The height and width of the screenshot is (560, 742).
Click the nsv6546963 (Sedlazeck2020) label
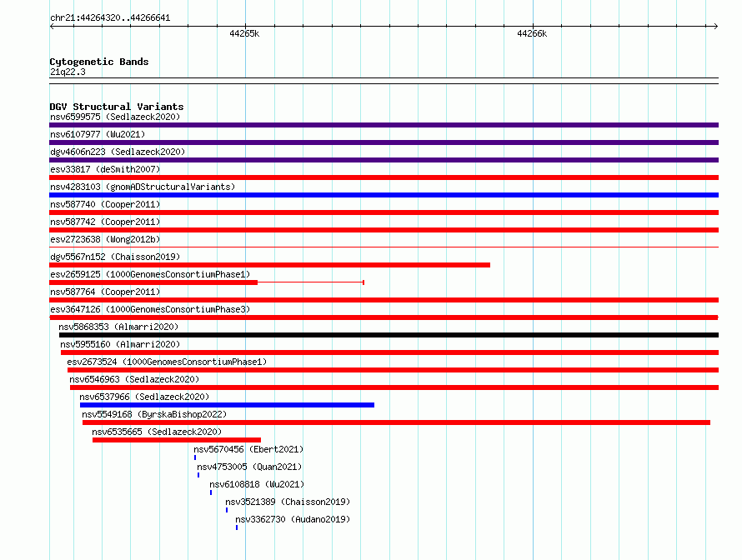(x=134, y=379)
